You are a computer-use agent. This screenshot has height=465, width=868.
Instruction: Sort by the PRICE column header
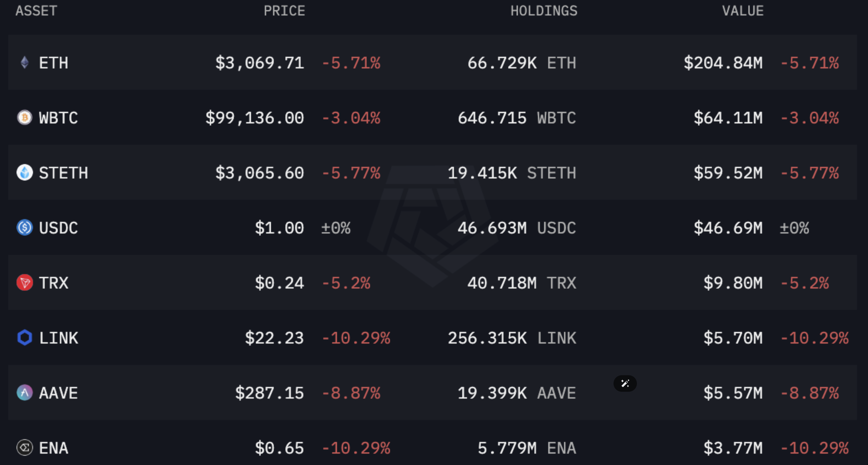tap(284, 11)
